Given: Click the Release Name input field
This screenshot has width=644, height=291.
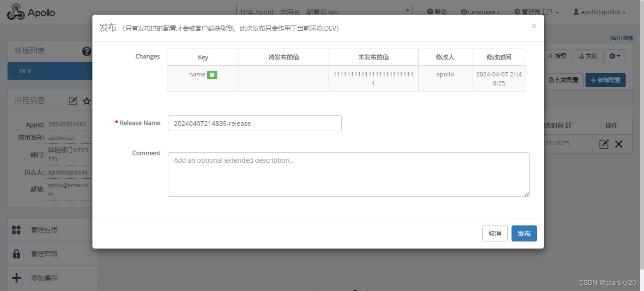Looking at the screenshot, I should (255, 123).
